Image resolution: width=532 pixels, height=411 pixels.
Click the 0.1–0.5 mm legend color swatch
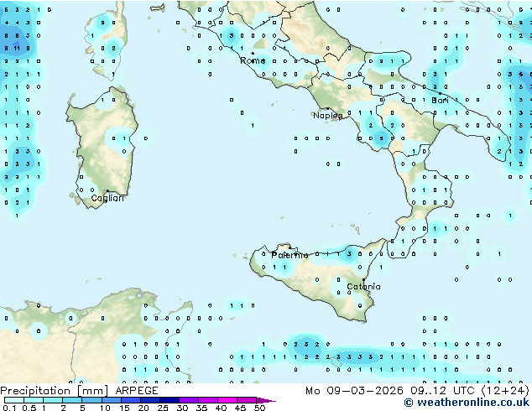point(14,400)
